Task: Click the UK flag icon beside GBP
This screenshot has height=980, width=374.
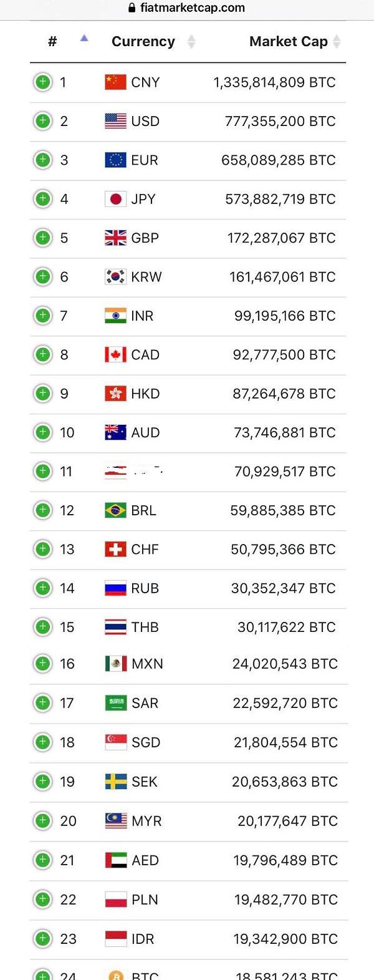Action: [x=115, y=238]
